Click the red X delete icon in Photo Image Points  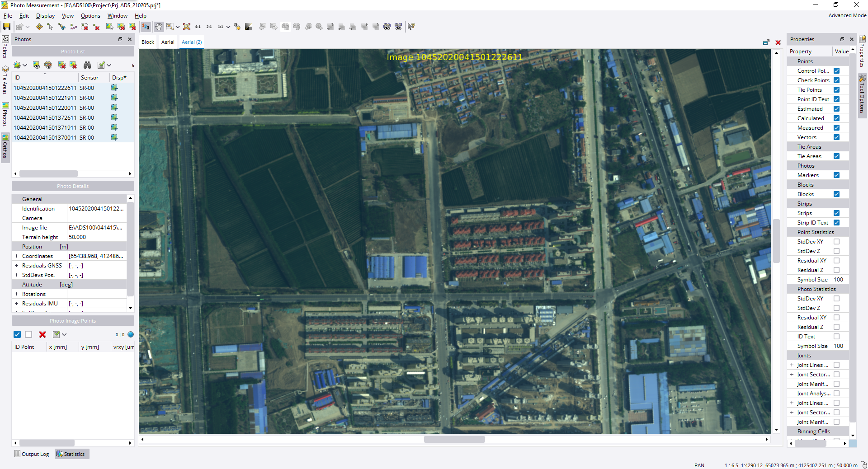(42, 334)
